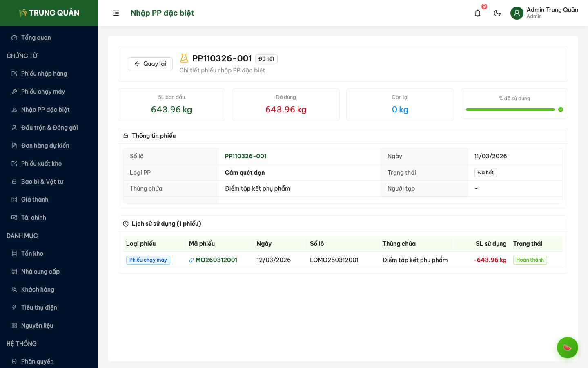Click the flask icon beside PP110326-001
This screenshot has width=588, height=368.
(184, 58)
